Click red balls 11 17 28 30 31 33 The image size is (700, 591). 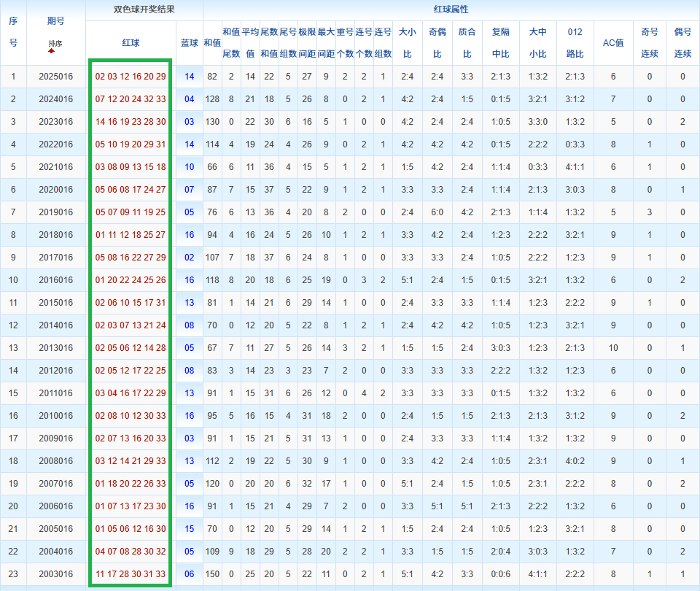point(131,574)
